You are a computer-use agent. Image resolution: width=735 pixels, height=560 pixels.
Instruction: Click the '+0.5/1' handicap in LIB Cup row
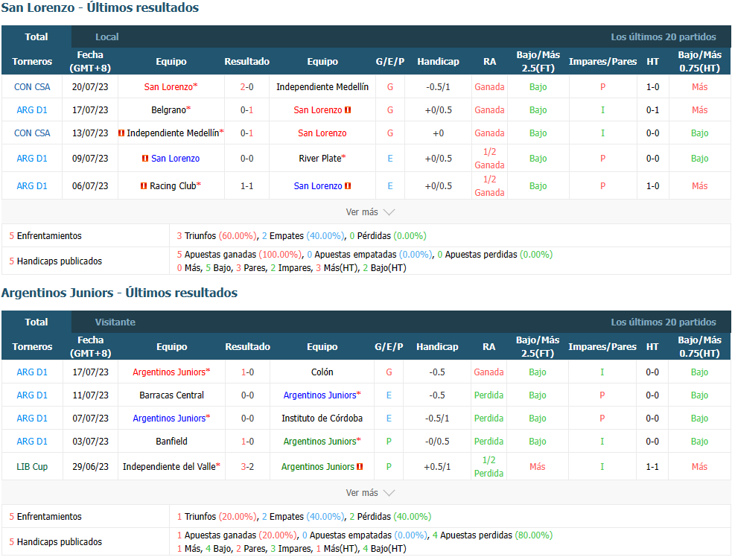pos(437,466)
